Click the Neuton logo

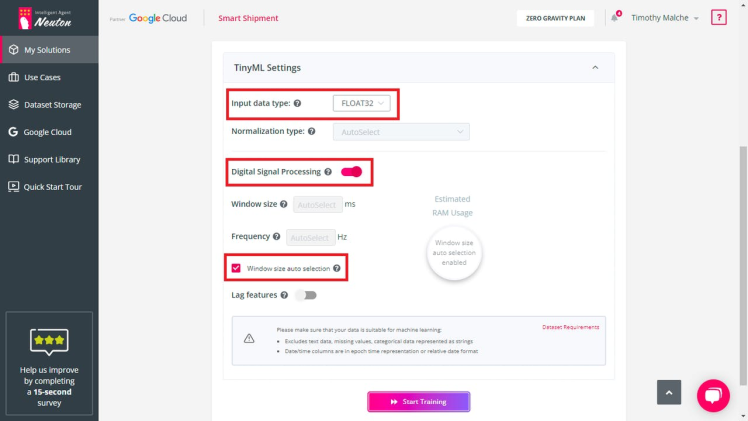pos(48,19)
